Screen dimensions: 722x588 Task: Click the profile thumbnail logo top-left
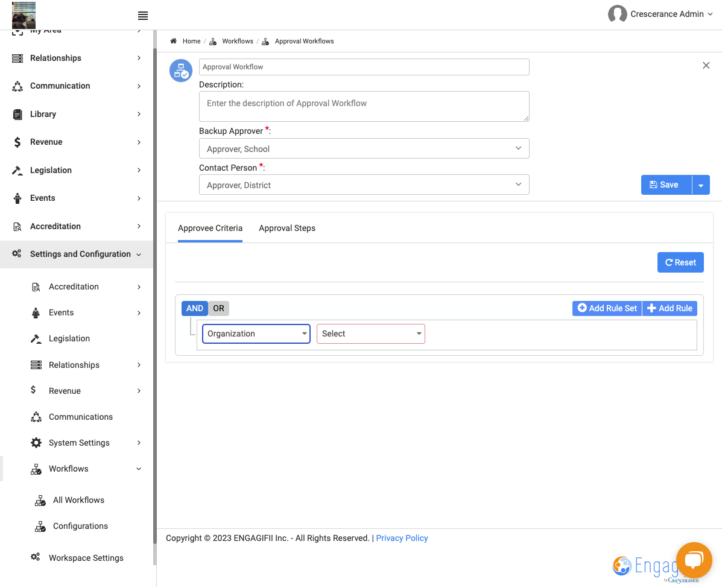point(24,15)
